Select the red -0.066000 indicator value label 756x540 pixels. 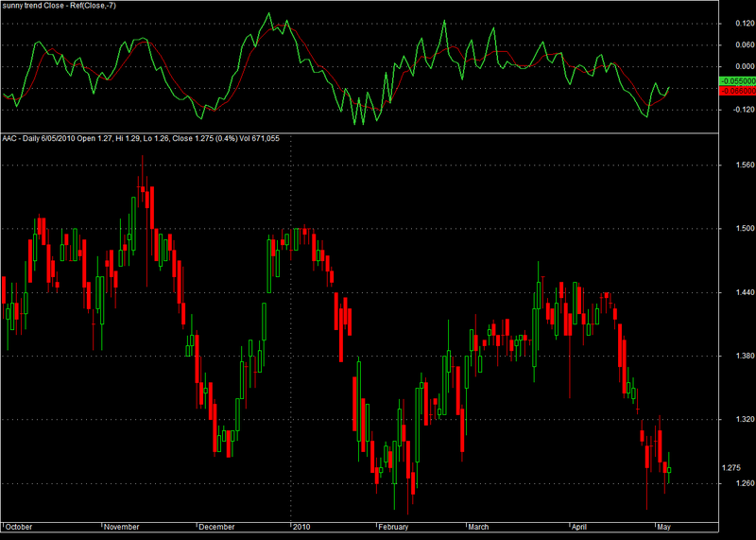pos(737,91)
